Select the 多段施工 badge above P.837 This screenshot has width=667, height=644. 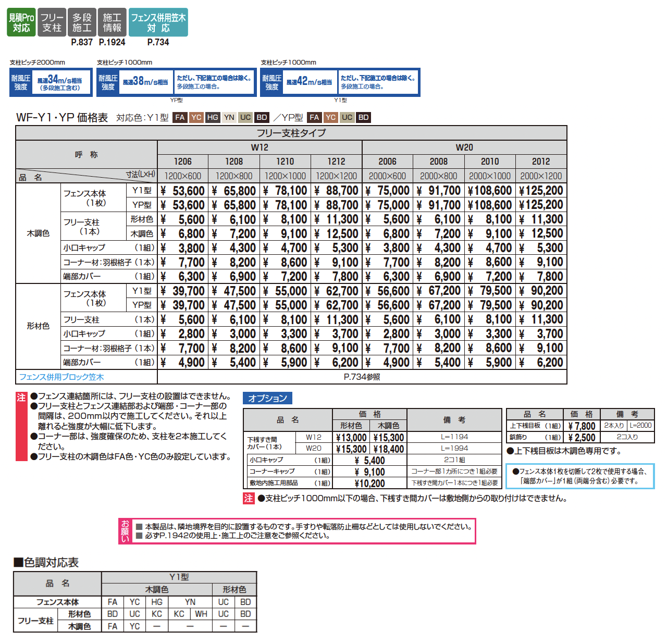82,22
